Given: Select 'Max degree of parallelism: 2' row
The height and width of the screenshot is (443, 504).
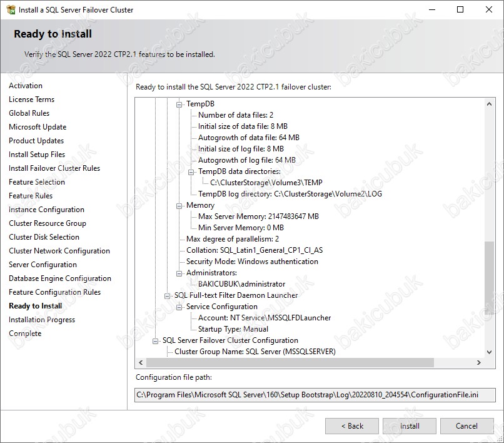Looking at the screenshot, I should (233, 239).
